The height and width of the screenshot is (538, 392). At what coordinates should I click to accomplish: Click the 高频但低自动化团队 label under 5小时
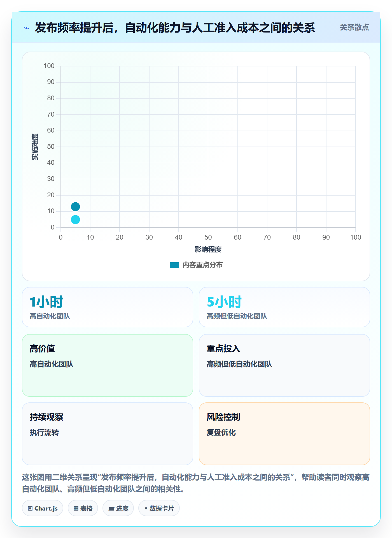(237, 316)
